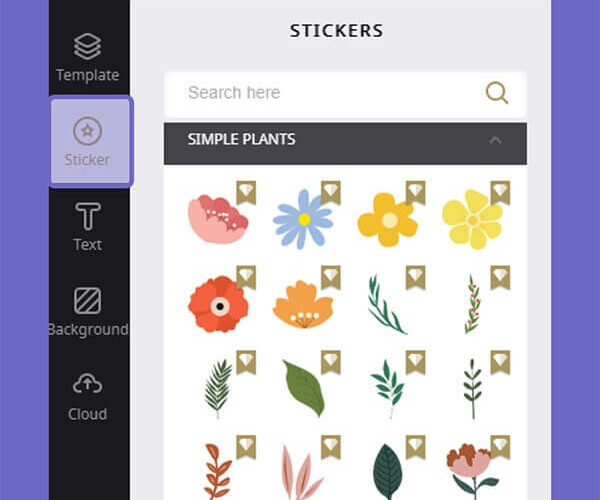Open the Text tool panel
This screenshot has width=600, height=500.
[x=88, y=226]
